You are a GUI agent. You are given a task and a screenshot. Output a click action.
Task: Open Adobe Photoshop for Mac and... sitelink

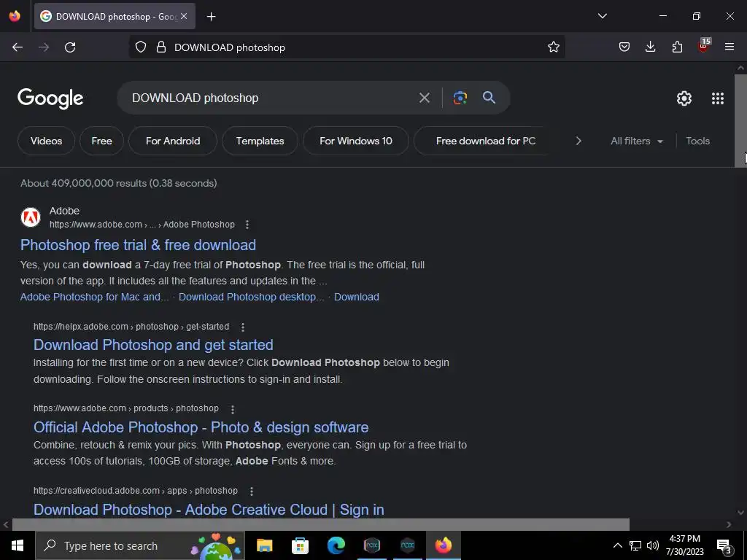click(x=94, y=297)
